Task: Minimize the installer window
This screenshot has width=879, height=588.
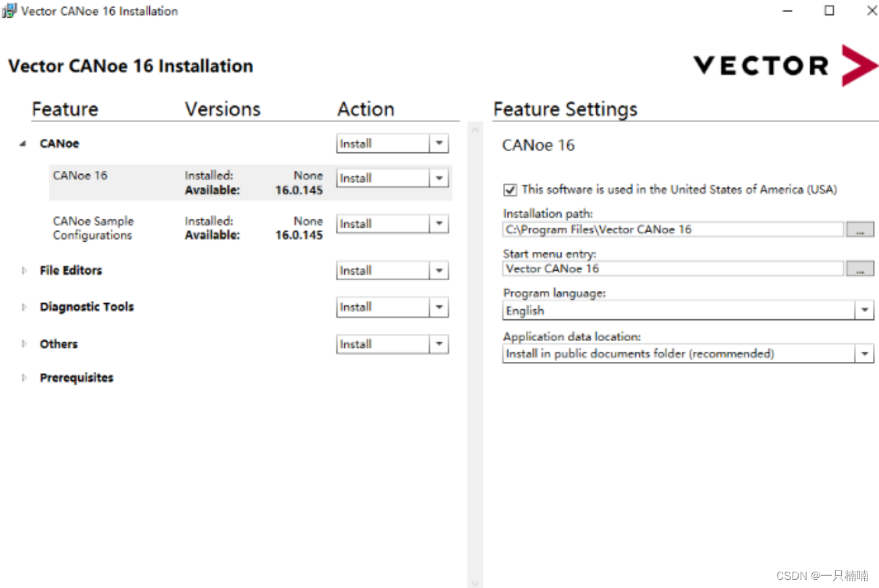Action: click(x=787, y=11)
